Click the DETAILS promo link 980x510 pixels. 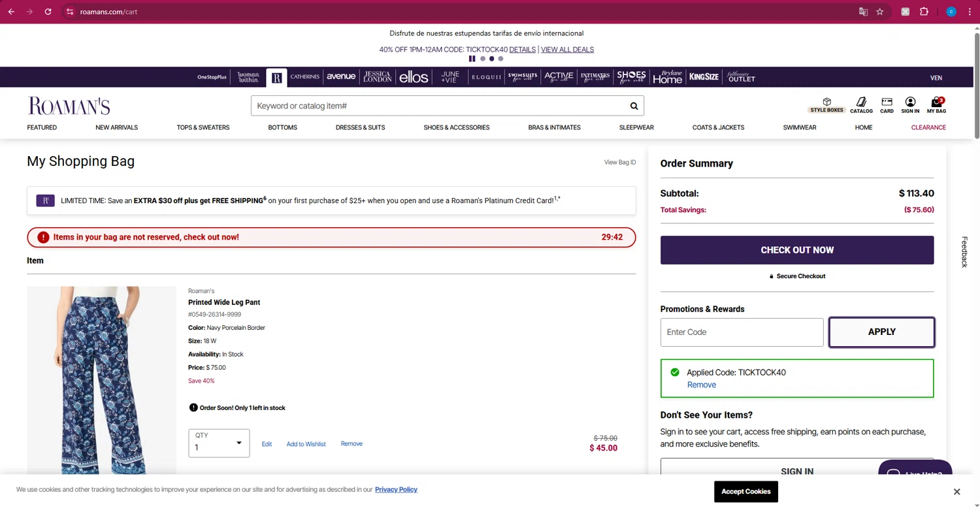tap(523, 50)
